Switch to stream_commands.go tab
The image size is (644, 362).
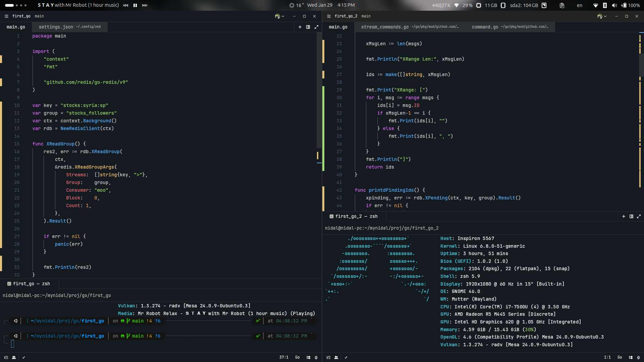click(x=410, y=27)
